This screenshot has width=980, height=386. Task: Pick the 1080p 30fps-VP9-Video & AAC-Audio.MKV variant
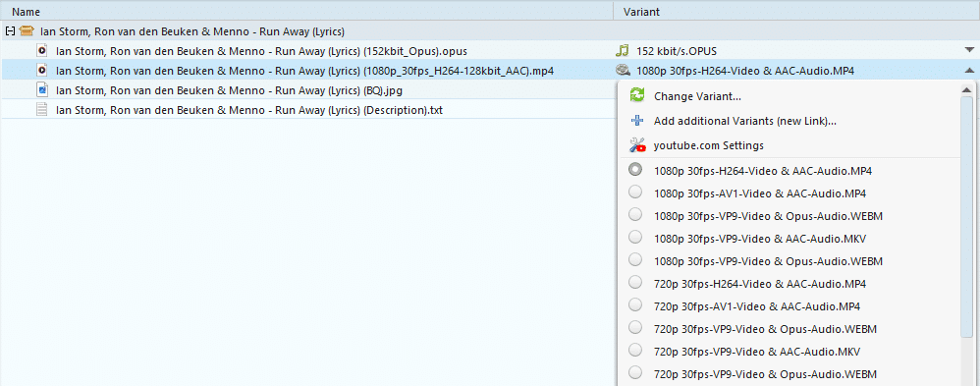[x=759, y=239]
